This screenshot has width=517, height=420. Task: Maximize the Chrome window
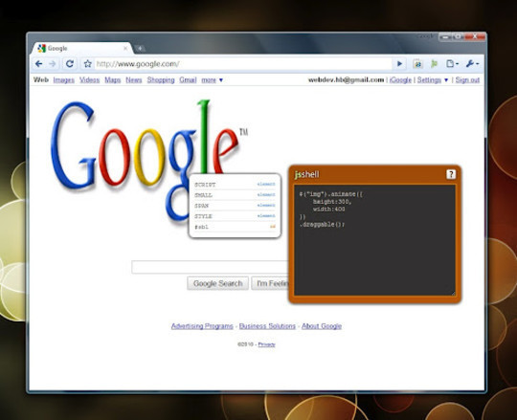pos(458,37)
